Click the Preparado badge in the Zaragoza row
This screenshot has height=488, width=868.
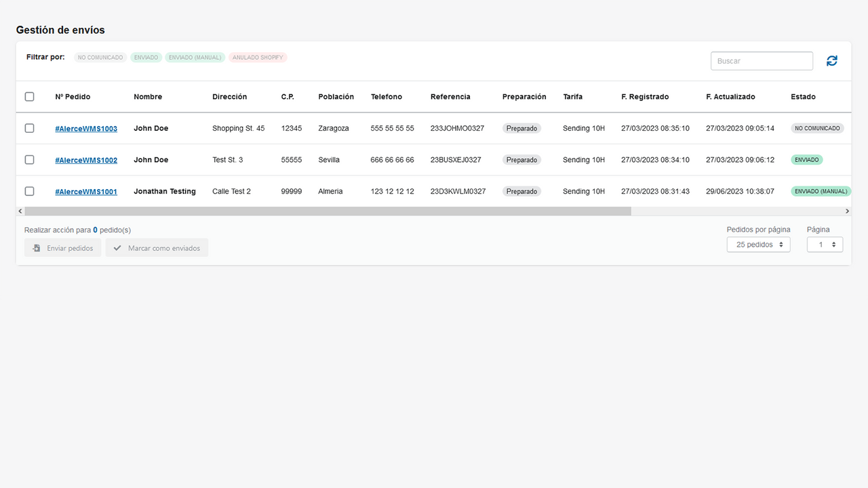(x=521, y=128)
